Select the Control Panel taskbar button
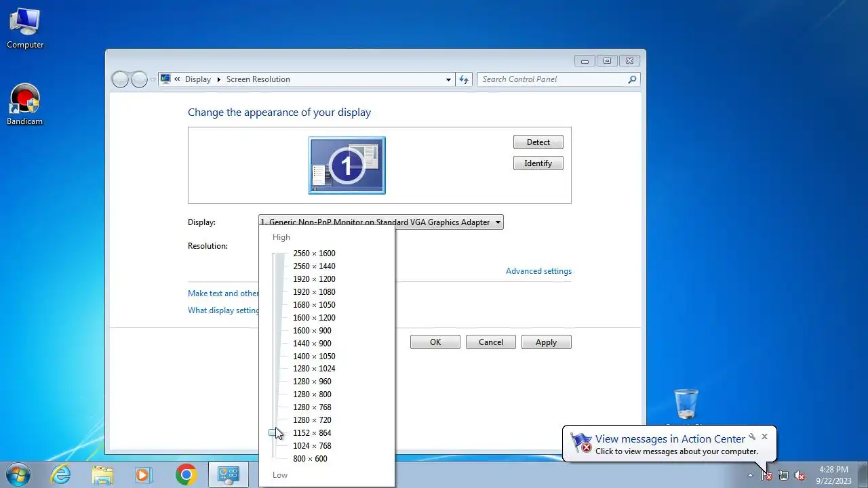Viewport: 868px width, 488px height. click(x=228, y=474)
